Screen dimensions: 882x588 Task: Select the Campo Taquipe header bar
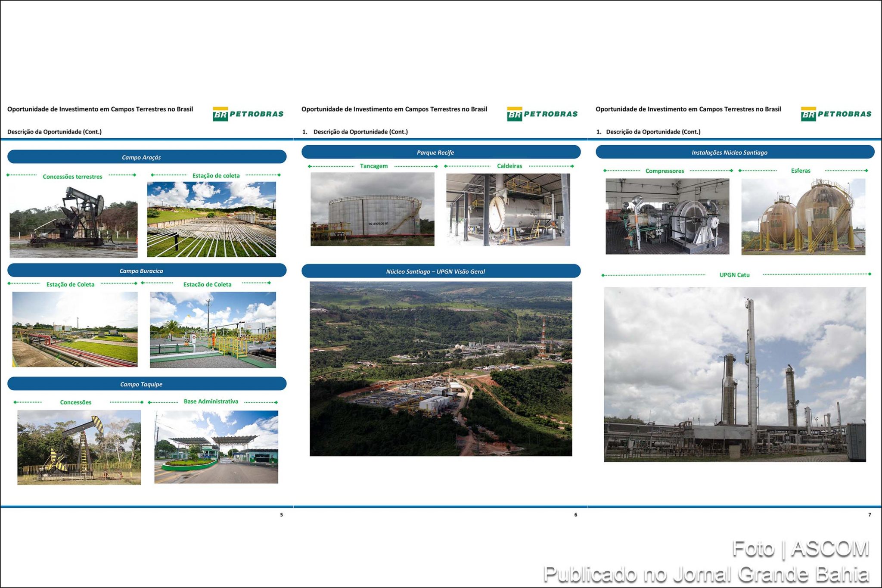[147, 384]
